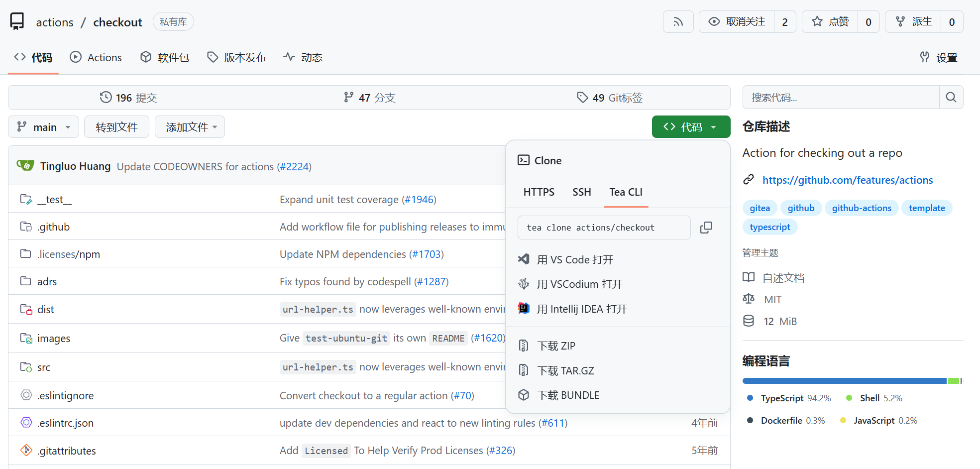Focus the code search input field
This screenshot has height=469, width=980.
click(x=841, y=98)
